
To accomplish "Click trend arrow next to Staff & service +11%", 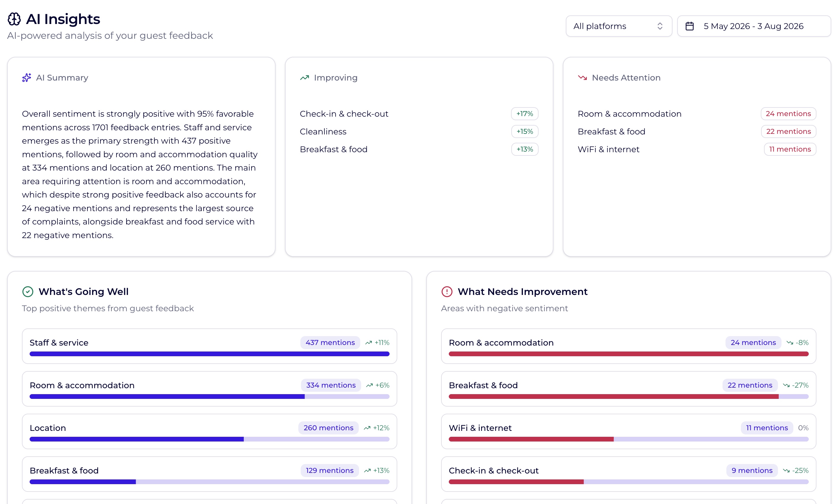I will [369, 343].
